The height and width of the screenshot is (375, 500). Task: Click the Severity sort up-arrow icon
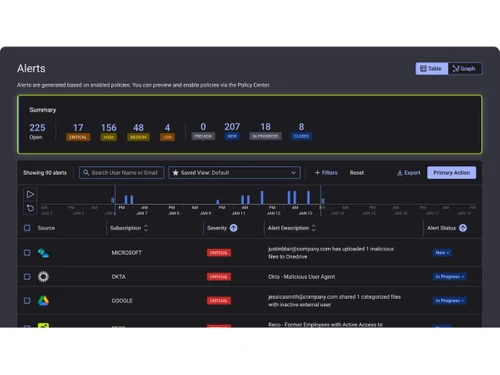(x=234, y=228)
